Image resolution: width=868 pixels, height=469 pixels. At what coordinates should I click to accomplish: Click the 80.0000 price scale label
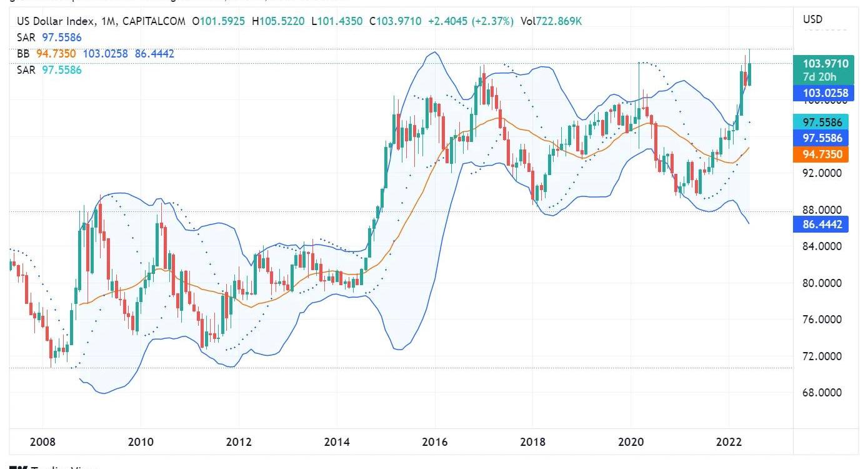(822, 283)
